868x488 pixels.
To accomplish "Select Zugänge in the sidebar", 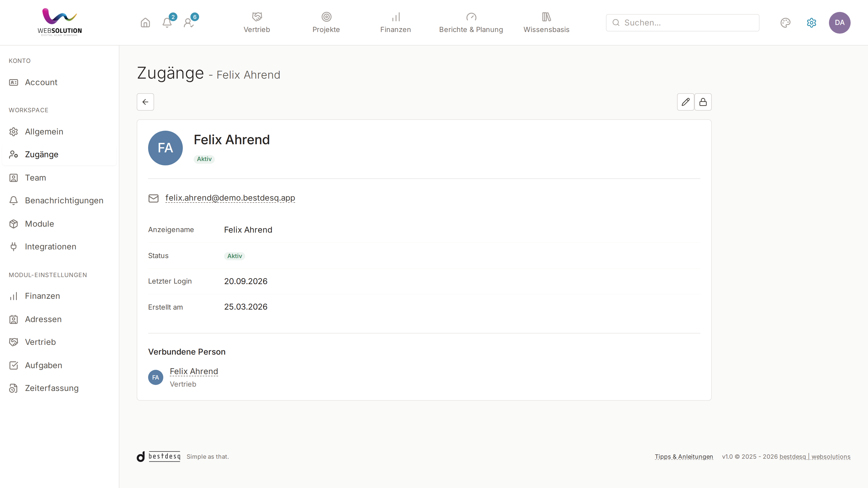I will 60,154.
